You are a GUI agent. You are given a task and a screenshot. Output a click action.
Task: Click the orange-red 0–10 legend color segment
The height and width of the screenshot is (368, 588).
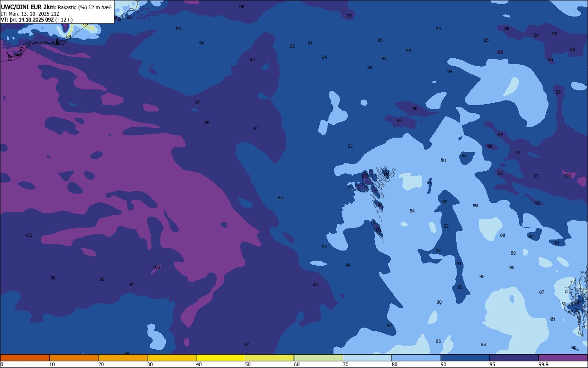point(25,357)
